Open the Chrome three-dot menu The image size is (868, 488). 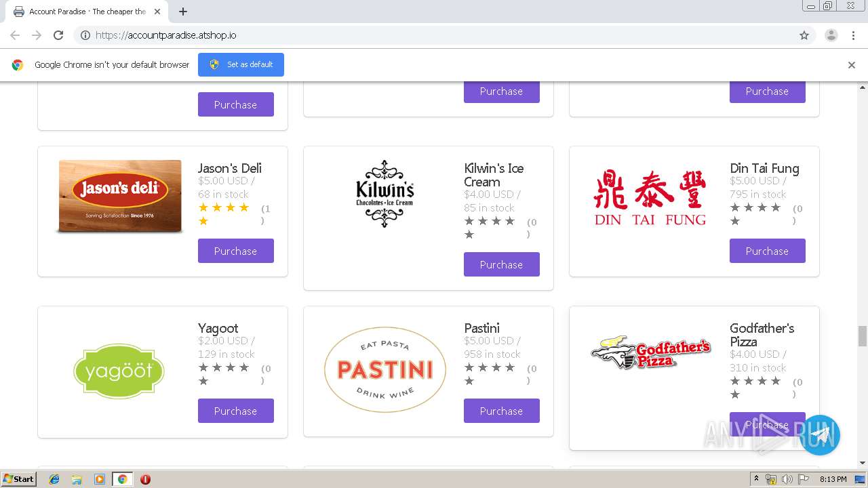(x=853, y=35)
